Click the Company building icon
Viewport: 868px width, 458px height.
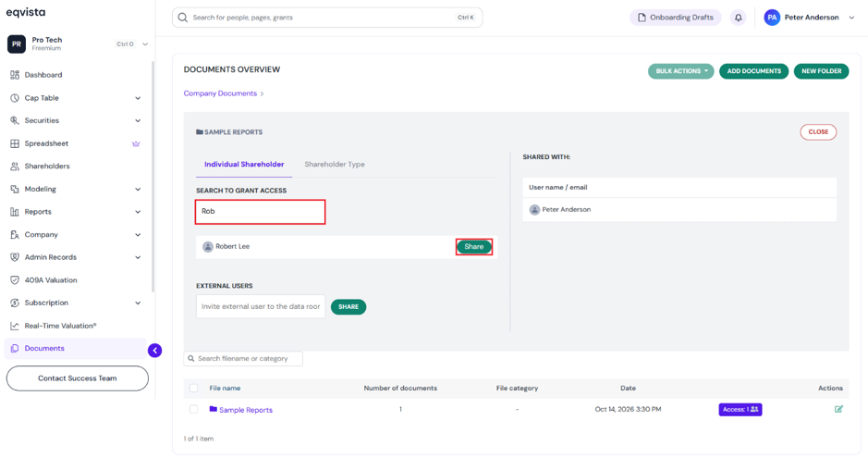(x=15, y=235)
